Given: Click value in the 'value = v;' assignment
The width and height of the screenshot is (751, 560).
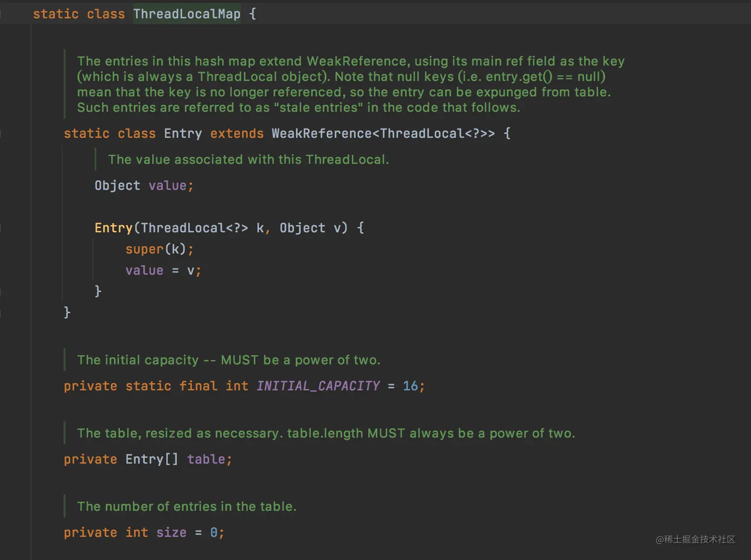Looking at the screenshot, I should pos(144,271).
